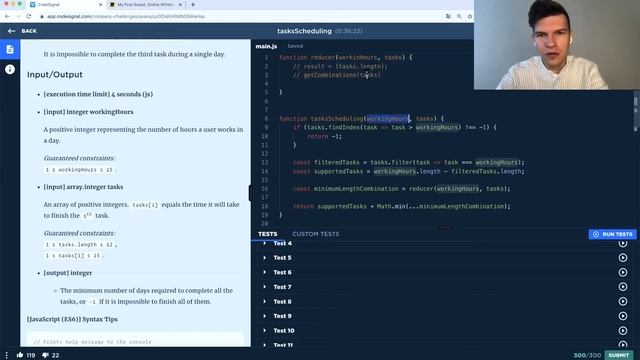
Task: Click '[input] integer workingHours' text
Action: pyautogui.click(x=88, y=112)
